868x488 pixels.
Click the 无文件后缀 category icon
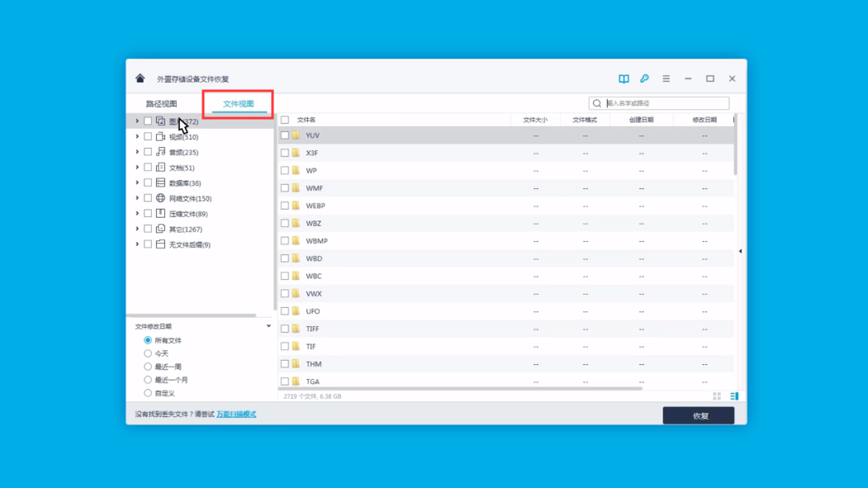tap(160, 244)
